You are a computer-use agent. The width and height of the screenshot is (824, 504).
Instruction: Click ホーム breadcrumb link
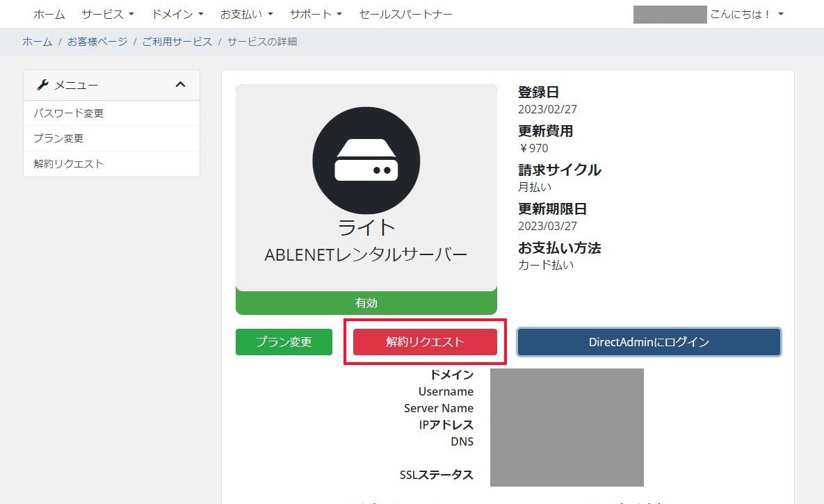(37, 42)
